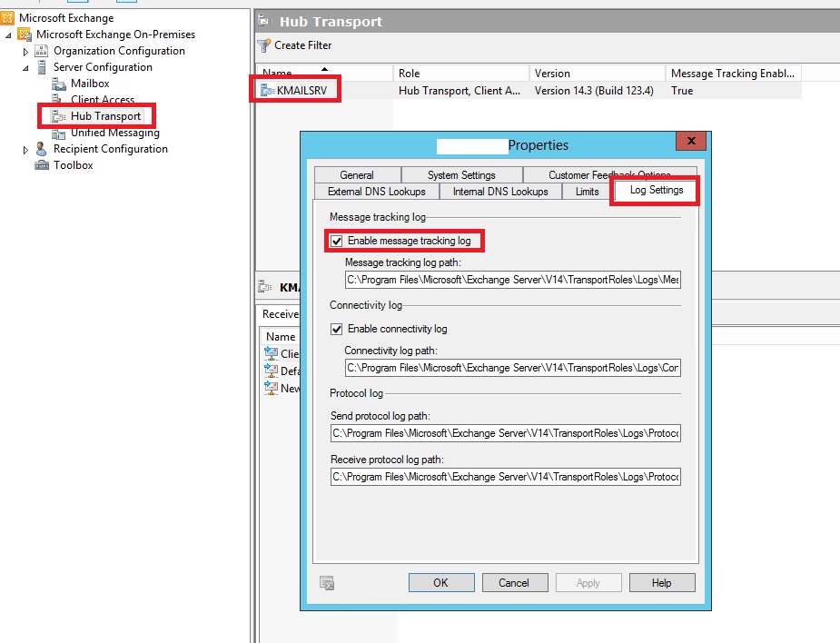
Task: Select the Hub Transport tree node
Action: [105, 116]
